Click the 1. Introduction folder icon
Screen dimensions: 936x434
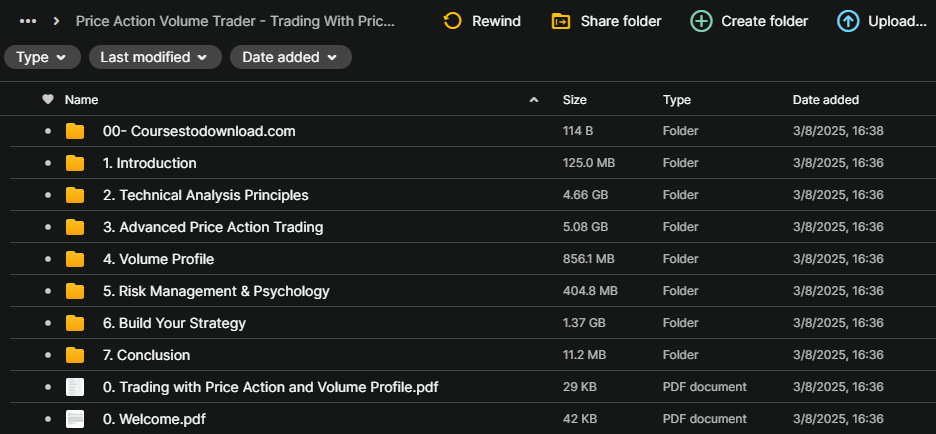tap(75, 163)
